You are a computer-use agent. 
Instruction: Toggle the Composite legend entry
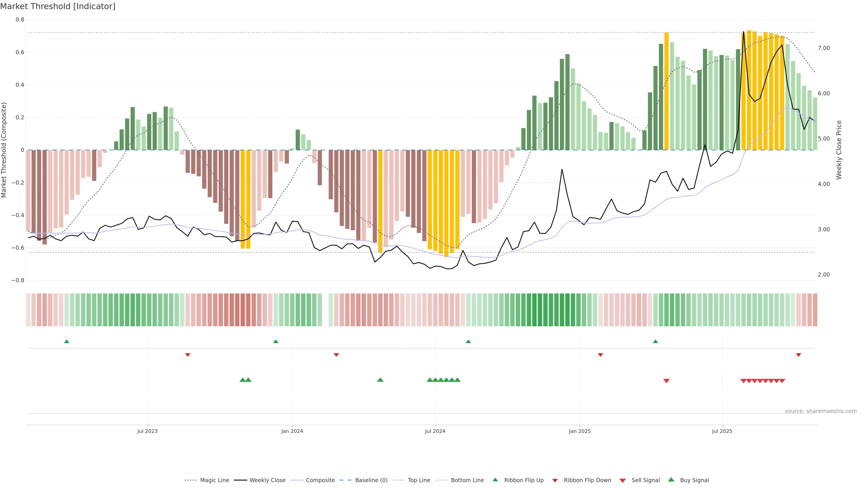click(320, 480)
